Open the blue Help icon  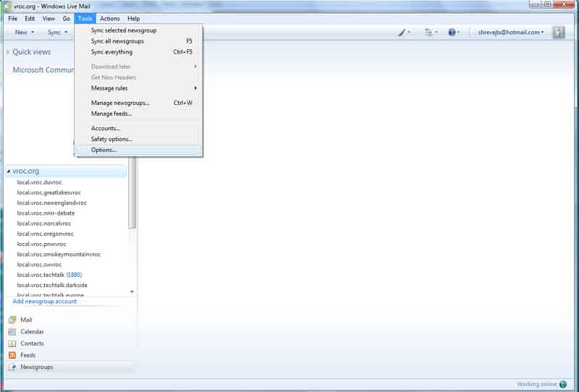click(453, 33)
